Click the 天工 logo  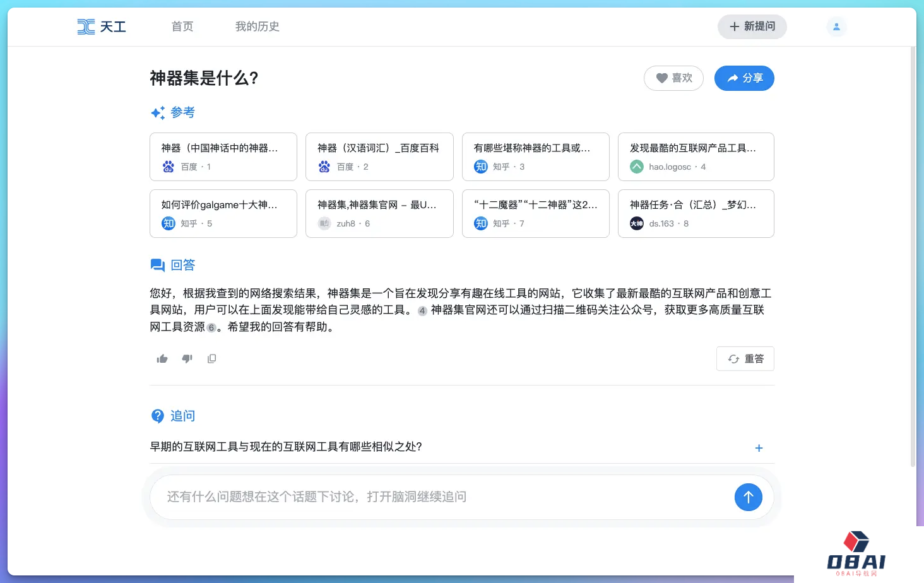tap(102, 26)
